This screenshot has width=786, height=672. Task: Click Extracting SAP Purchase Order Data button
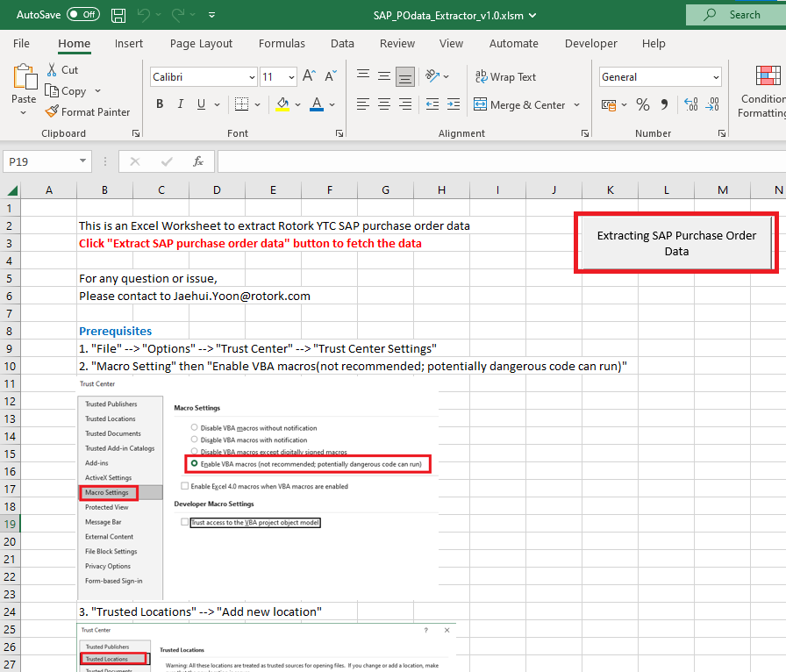[676, 243]
